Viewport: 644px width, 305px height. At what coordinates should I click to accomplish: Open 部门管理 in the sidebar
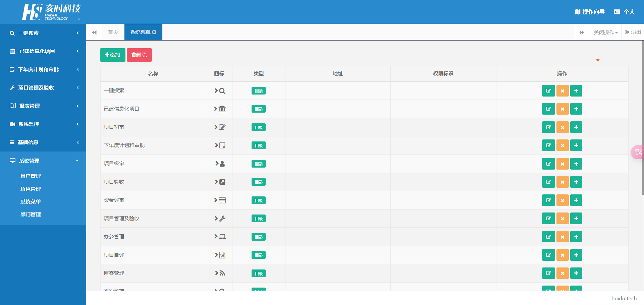tap(31, 215)
